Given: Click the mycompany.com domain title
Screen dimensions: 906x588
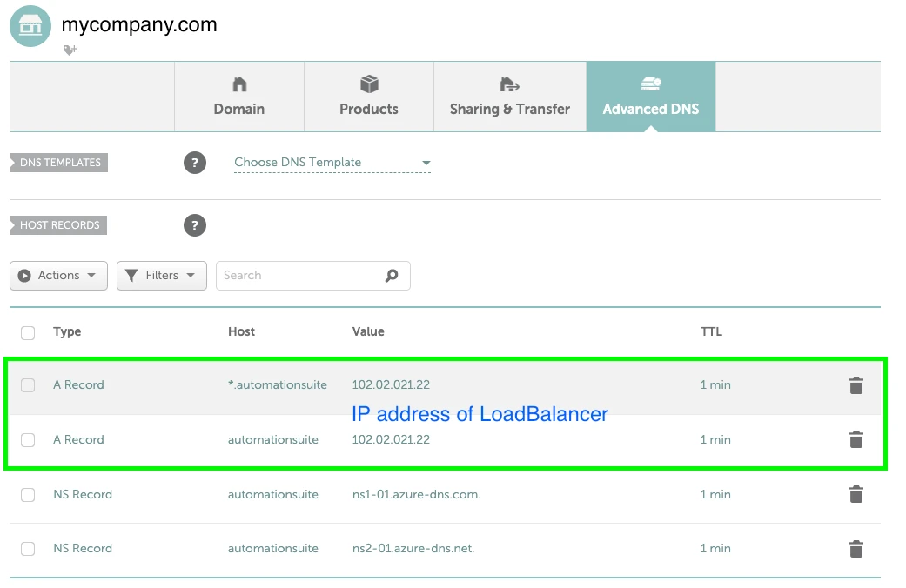Looking at the screenshot, I should pyautogui.click(x=139, y=25).
